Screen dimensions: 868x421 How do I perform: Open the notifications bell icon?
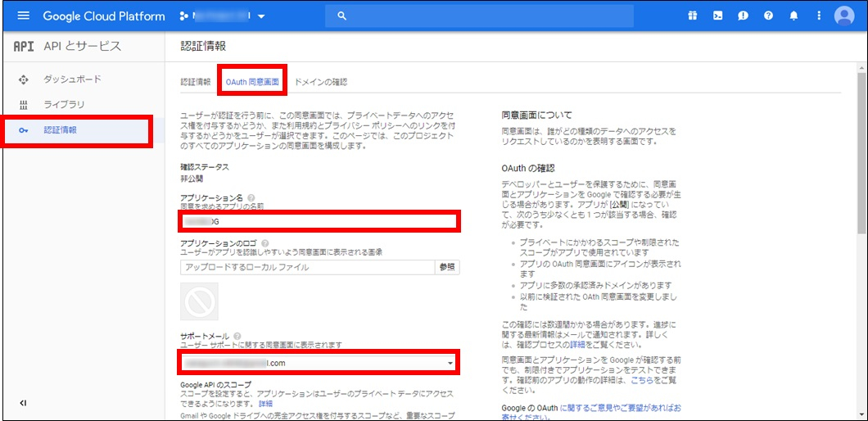tap(793, 16)
